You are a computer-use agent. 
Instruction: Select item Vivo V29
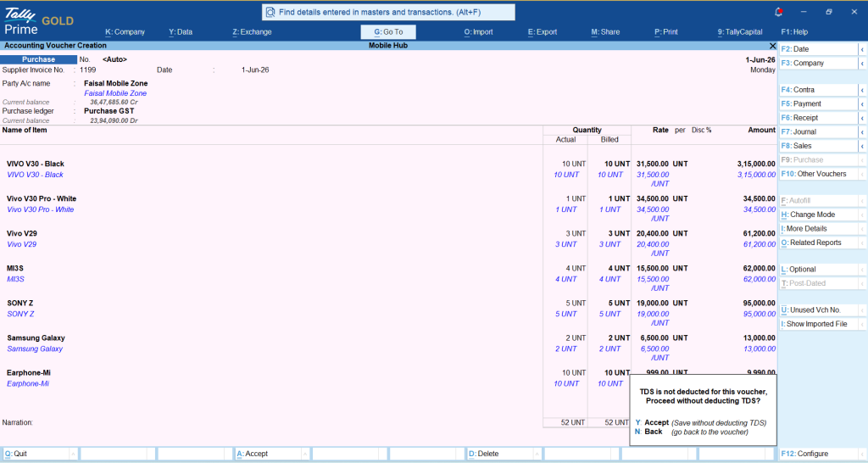[x=22, y=234]
